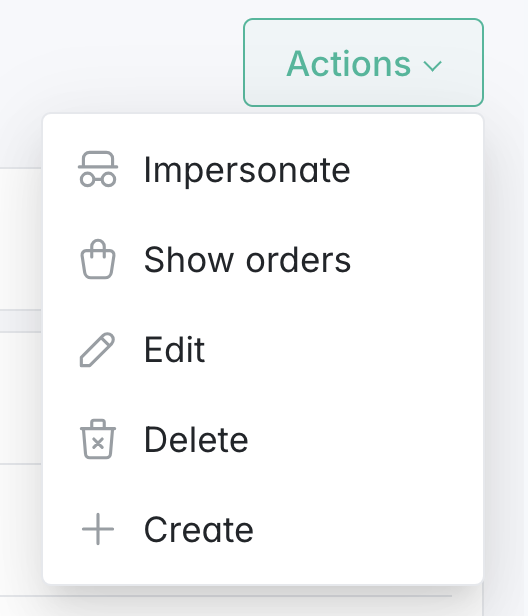The height and width of the screenshot is (616, 528).
Task: Choose the Show orders menu entry
Action: [x=263, y=259]
